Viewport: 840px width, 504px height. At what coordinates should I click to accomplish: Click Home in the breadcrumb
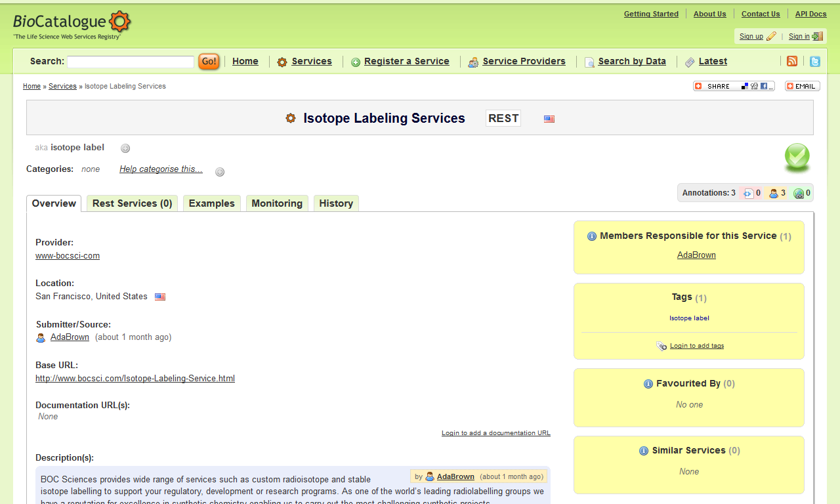[x=31, y=86]
